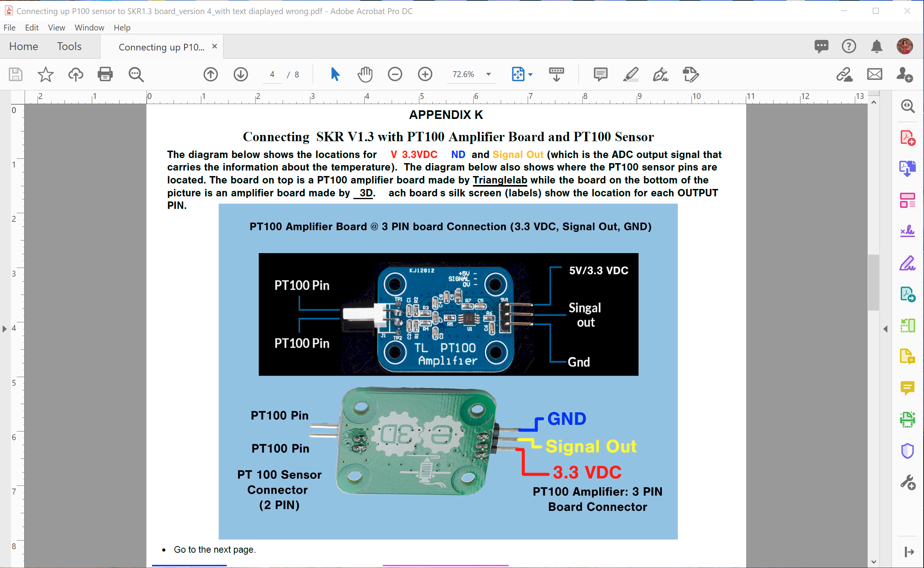
Task: Click the Print file icon
Action: (x=105, y=74)
